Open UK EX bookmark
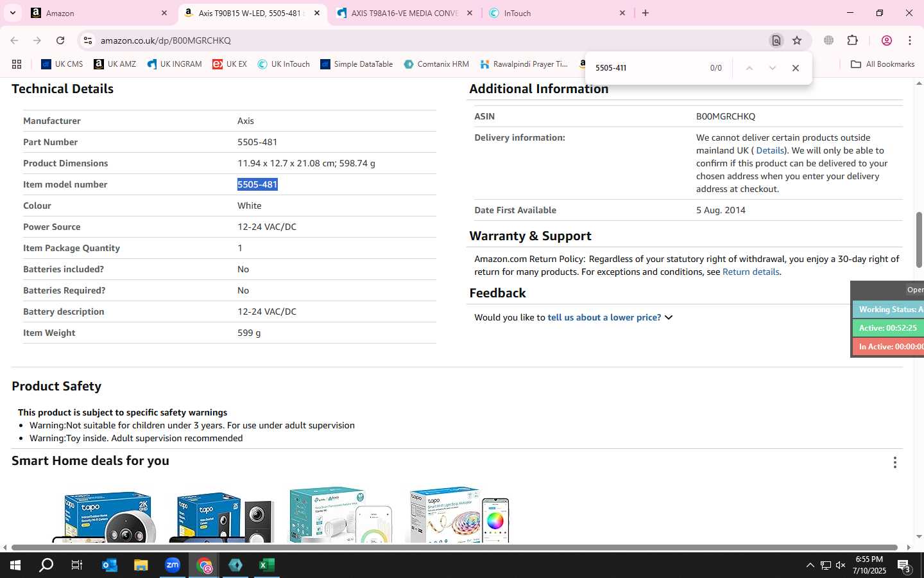The image size is (924, 578). [230, 64]
